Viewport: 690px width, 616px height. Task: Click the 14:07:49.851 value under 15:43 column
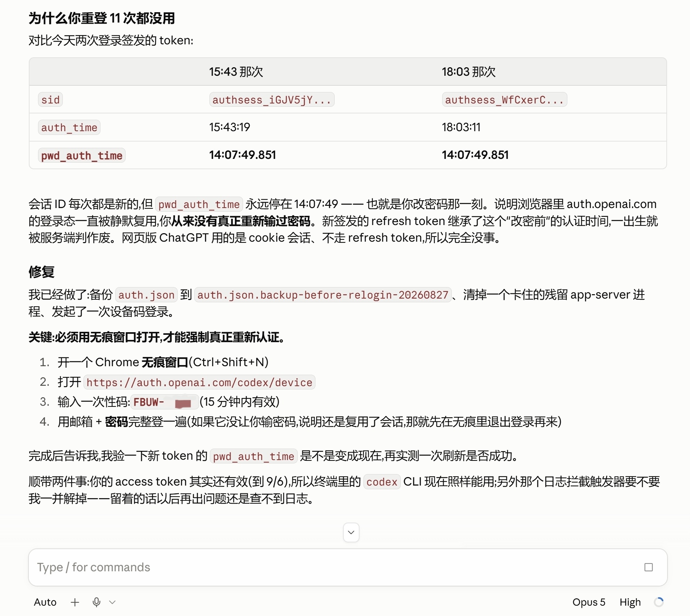[x=243, y=155]
